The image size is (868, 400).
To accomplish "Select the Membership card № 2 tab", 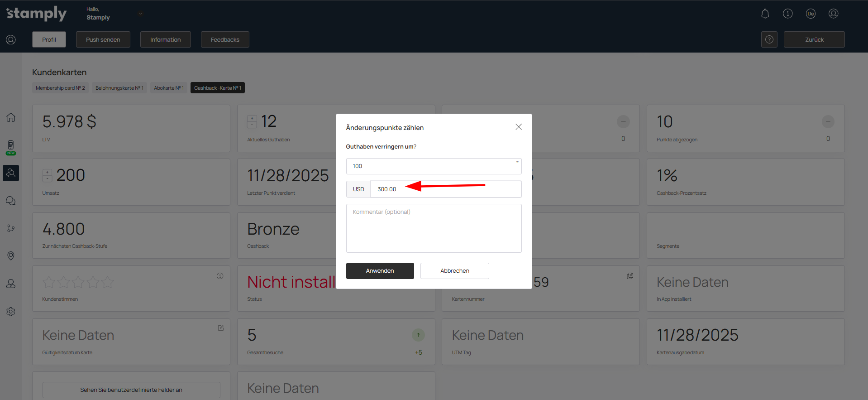I will pos(60,88).
